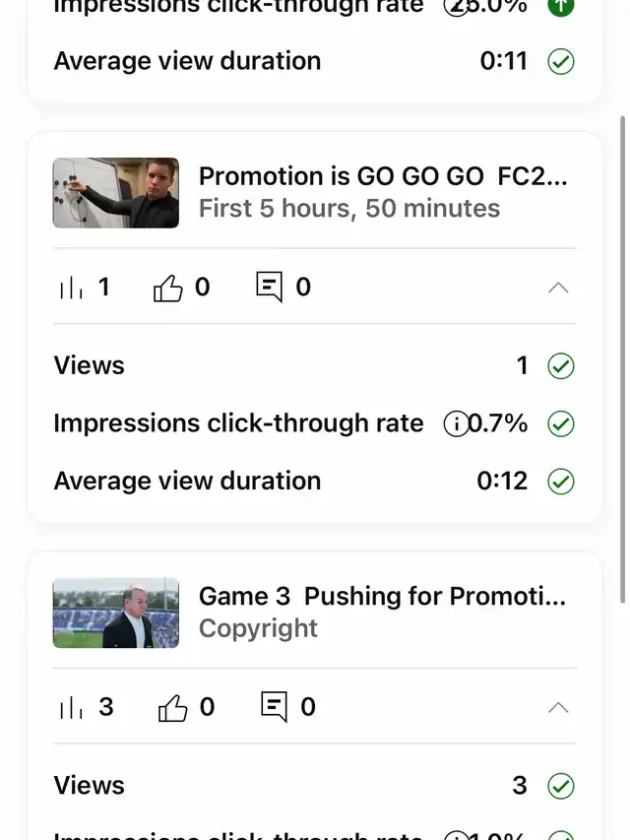630x840 pixels.
Task: Click the Game 3 video thumbnail
Action: (116, 613)
